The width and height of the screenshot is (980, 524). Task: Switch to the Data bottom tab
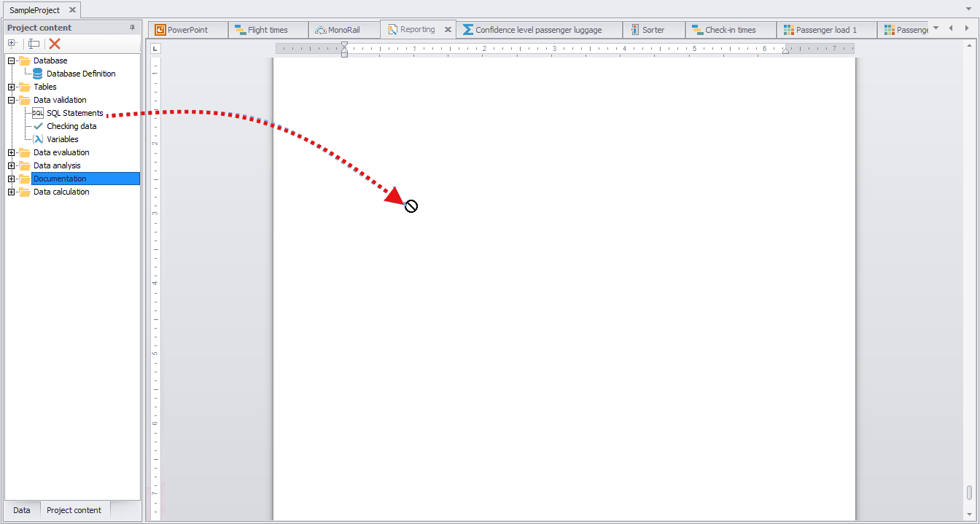22,510
